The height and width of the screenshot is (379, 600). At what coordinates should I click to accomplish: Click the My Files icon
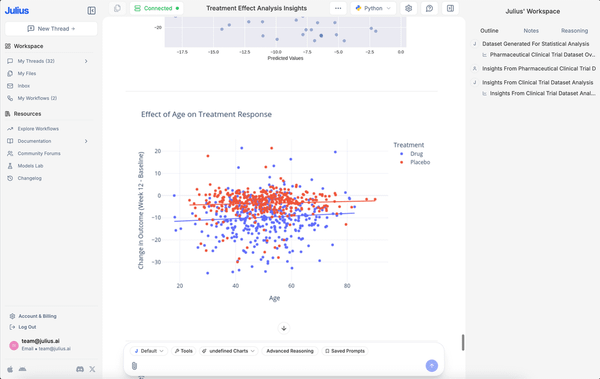coord(10,74)
